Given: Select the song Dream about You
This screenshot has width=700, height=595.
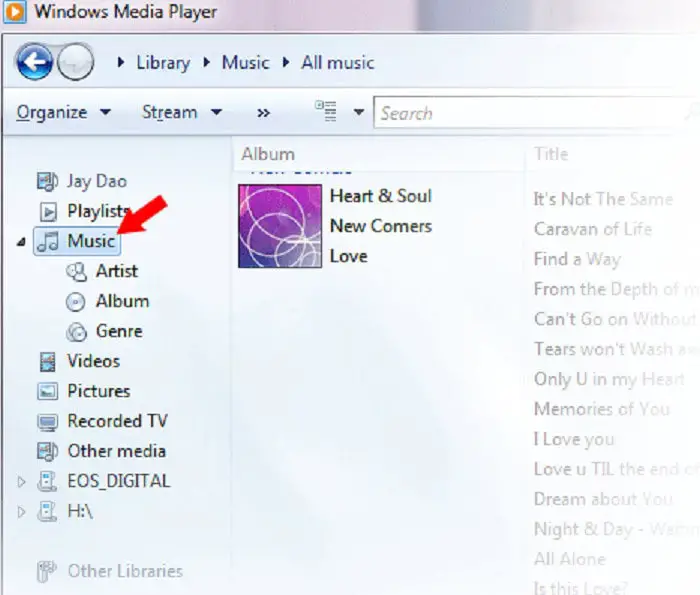Looking at the screenshot, I should click(x=603, y=499).
